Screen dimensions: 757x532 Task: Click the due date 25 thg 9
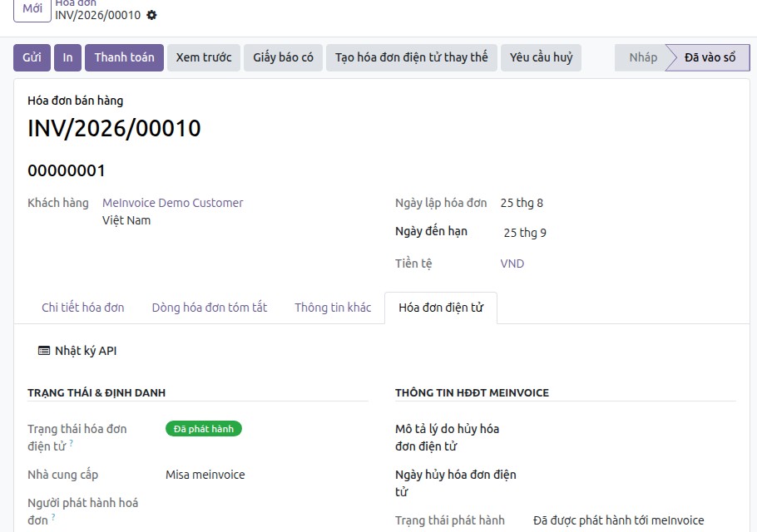525,233
